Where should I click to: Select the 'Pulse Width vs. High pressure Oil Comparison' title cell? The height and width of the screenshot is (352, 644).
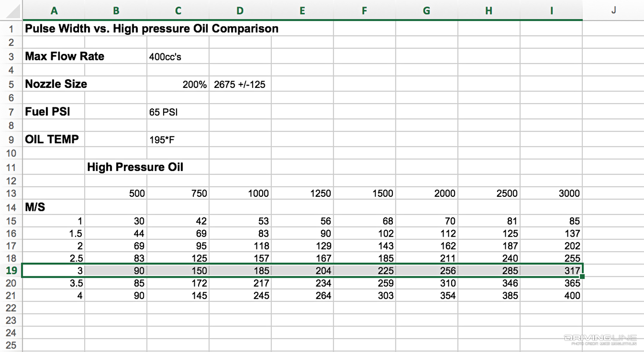coord(54,29)
